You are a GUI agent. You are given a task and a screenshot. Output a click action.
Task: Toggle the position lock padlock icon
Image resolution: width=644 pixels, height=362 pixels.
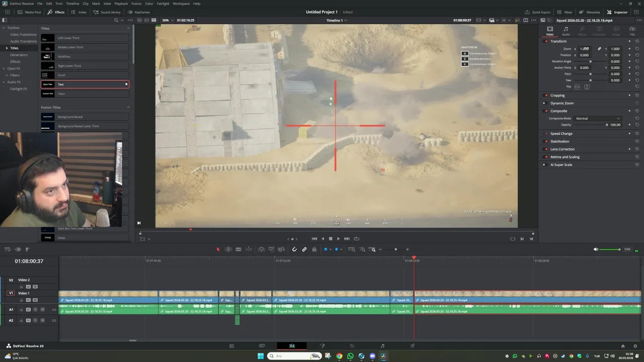coord(314,249)
